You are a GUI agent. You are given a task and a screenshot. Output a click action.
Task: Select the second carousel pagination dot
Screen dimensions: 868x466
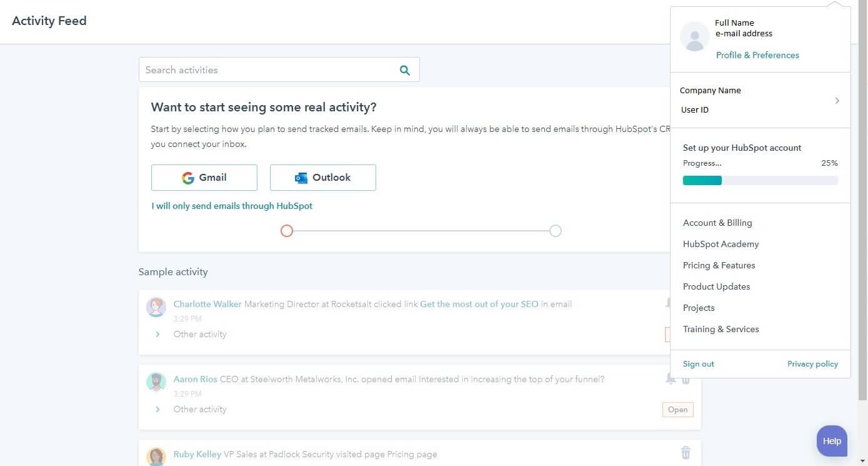pos(555,231)
